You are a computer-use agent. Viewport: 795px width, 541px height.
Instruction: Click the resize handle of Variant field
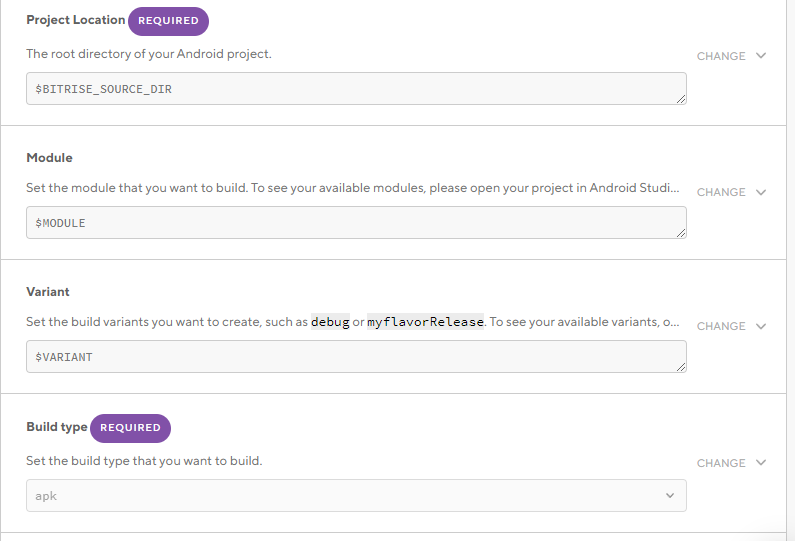(681, 367)
